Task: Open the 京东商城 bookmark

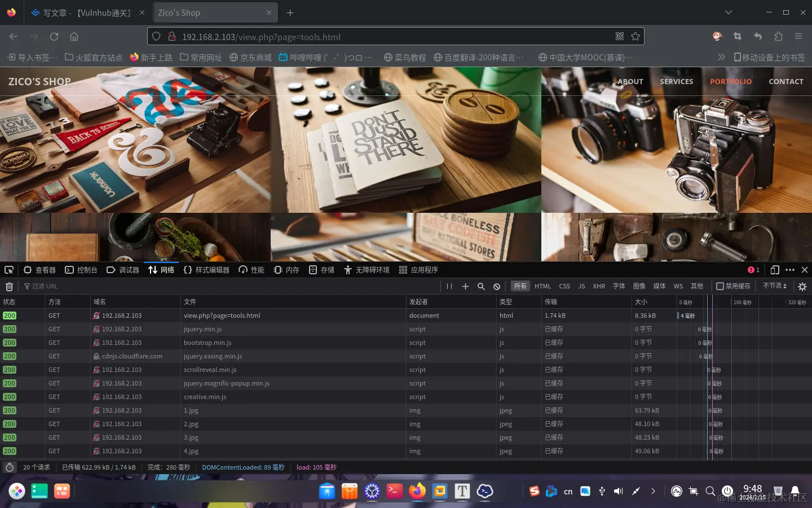Action: [x=250, y=58]
